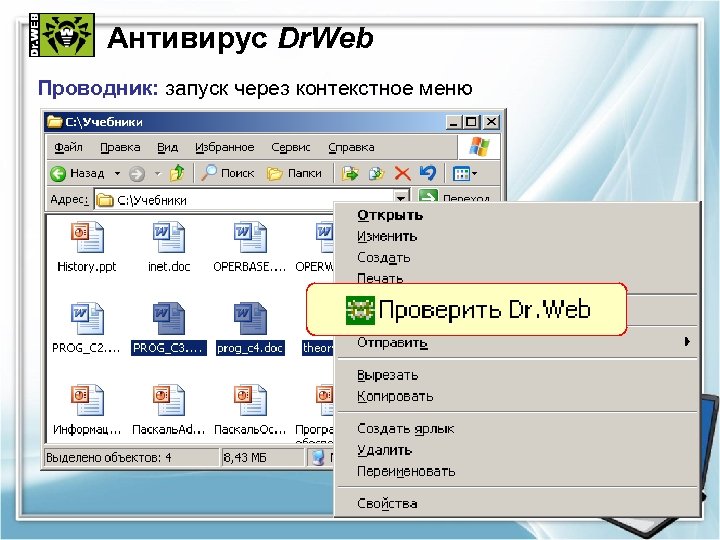Choose Свойства in the context menu
Image resolution: width=720 pixels, height=540 pixels.
pyautogui.click(x=387, y=504)
